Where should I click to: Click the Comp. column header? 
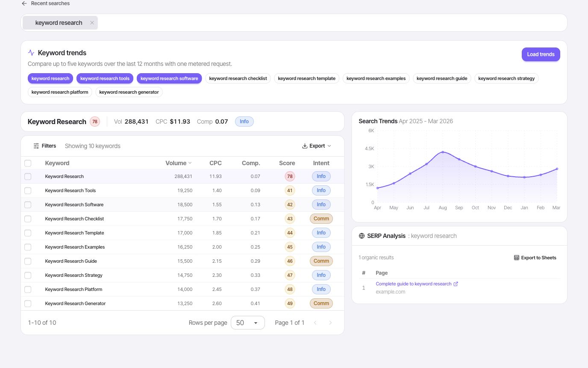click(x=251, y=163)
